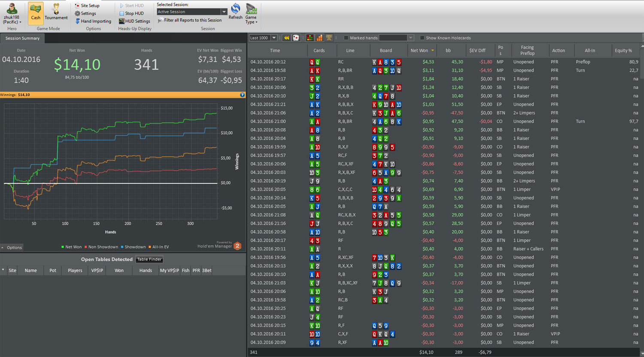
Task: Select Cash game mode
Action: pos(36,13)
